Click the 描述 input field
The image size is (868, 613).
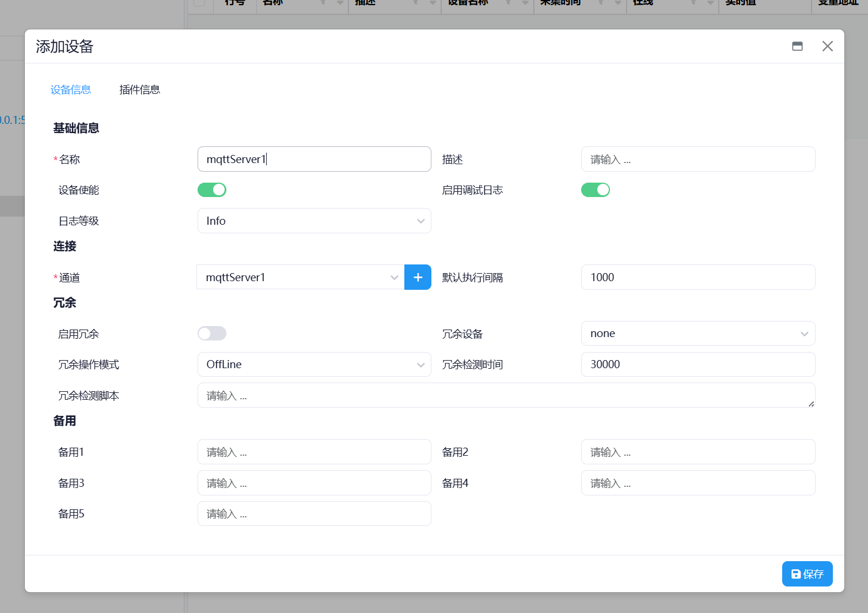click(x=698, y=159)
